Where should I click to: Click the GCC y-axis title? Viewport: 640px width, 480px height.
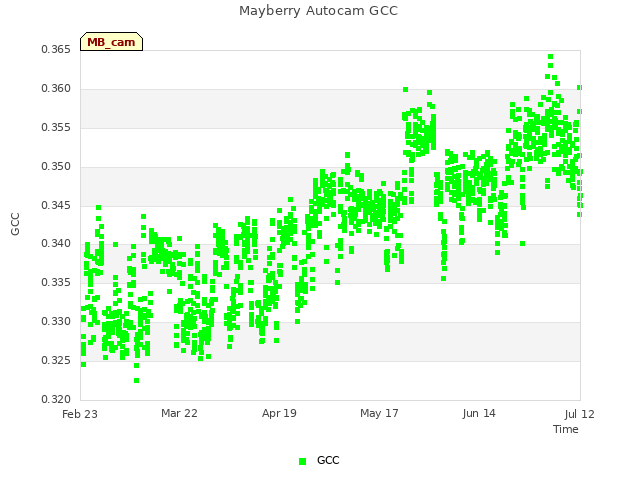pos(15,224)
